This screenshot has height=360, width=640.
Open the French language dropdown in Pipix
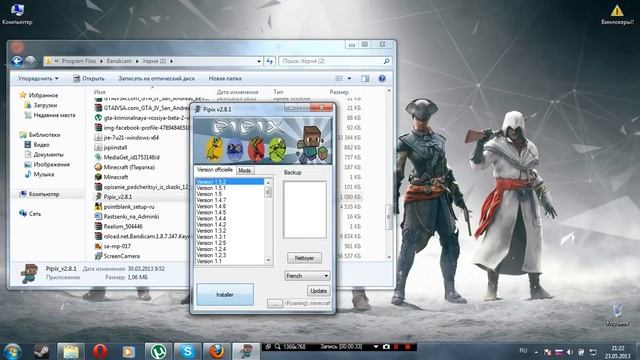pos(307,276)
